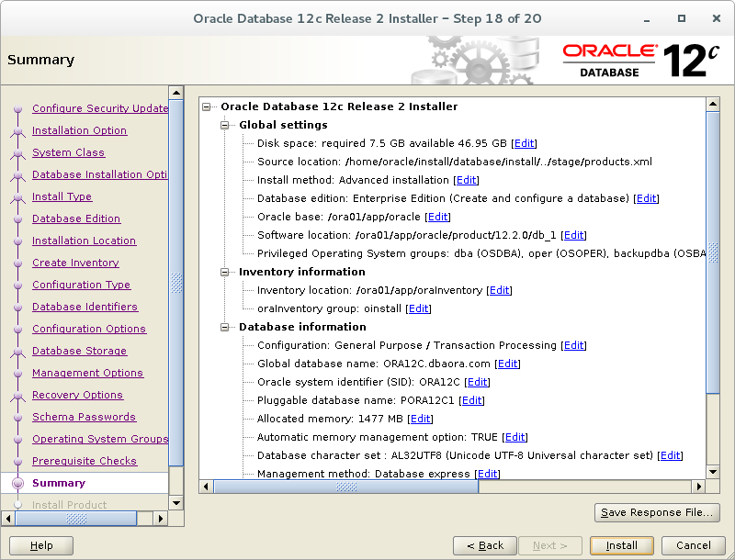Collapse the Oracle Database 12c Release 2 Installer root node

point(206,106)
